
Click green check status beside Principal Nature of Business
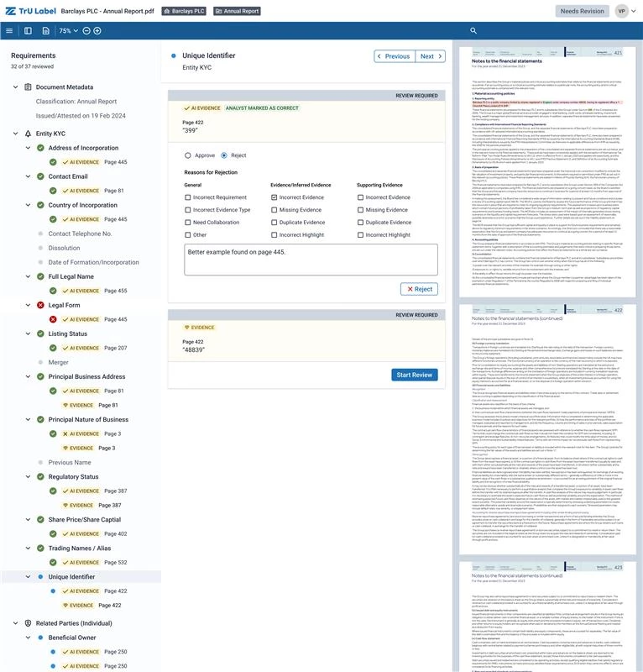[x=40, y=419]
